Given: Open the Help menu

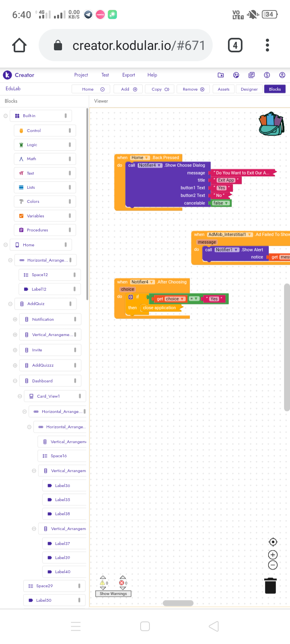Looking at the screenshot, I should pos(152,75).
